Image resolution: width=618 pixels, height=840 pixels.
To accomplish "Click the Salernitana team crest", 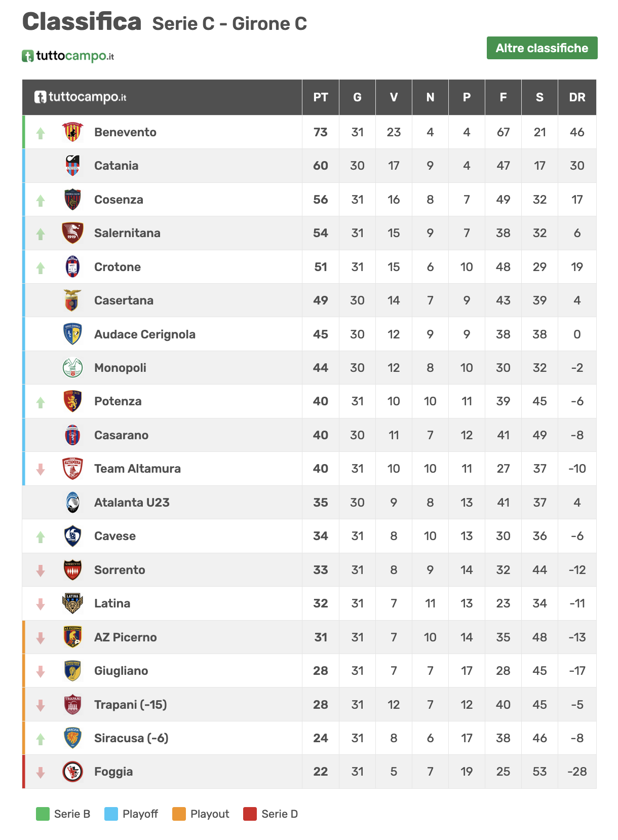I will [72, 233].
